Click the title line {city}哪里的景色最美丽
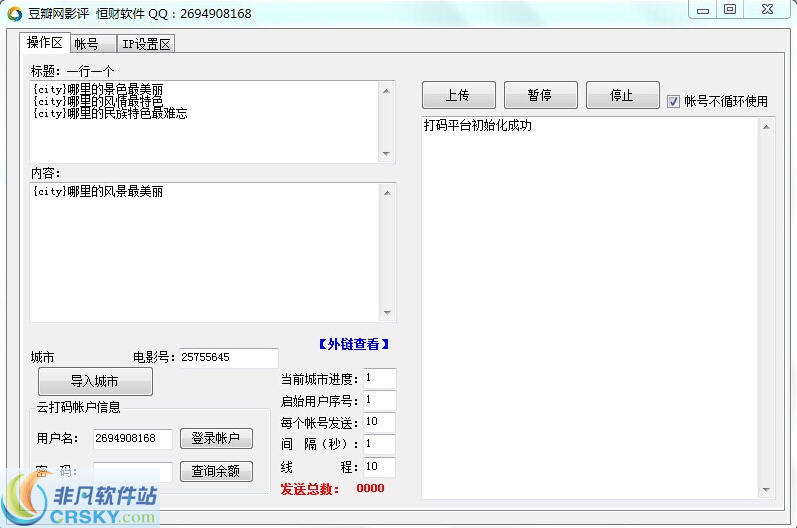Image resolution: width=797 pixels, height=528 pixels. pyautogui.click(x=98, y=89)
